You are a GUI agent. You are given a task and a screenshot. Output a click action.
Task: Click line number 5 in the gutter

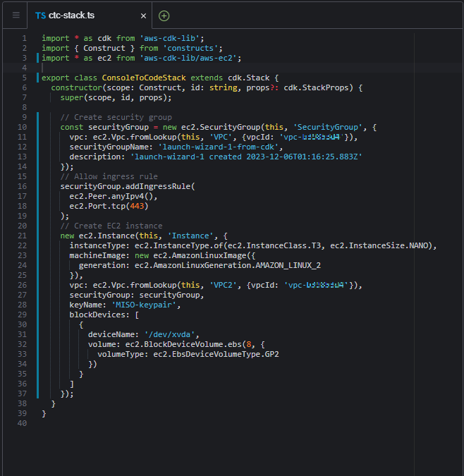[x=25, y=78]
